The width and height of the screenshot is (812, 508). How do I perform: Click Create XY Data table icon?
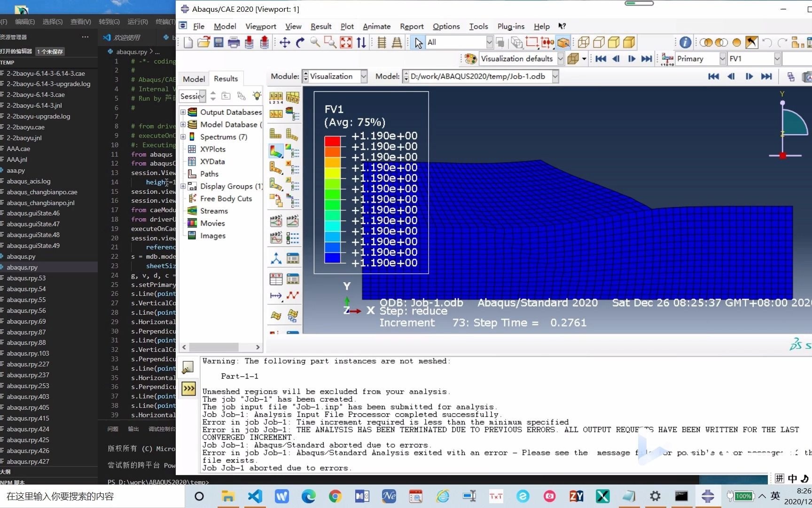click(x=276, y=279)
